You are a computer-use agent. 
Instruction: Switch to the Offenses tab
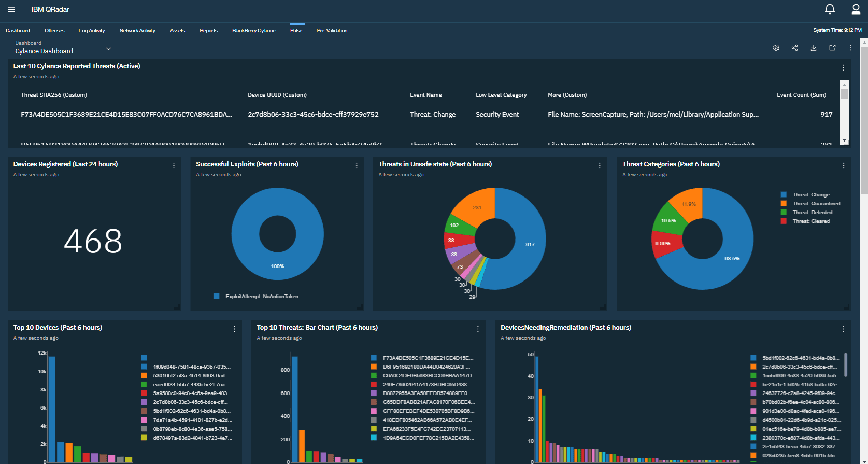click(54, 31)
